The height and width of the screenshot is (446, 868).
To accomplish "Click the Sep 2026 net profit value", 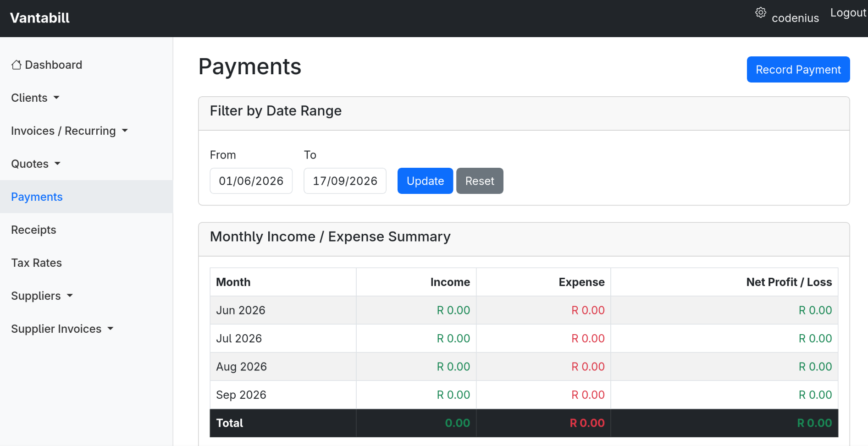I will click(815, 395).
